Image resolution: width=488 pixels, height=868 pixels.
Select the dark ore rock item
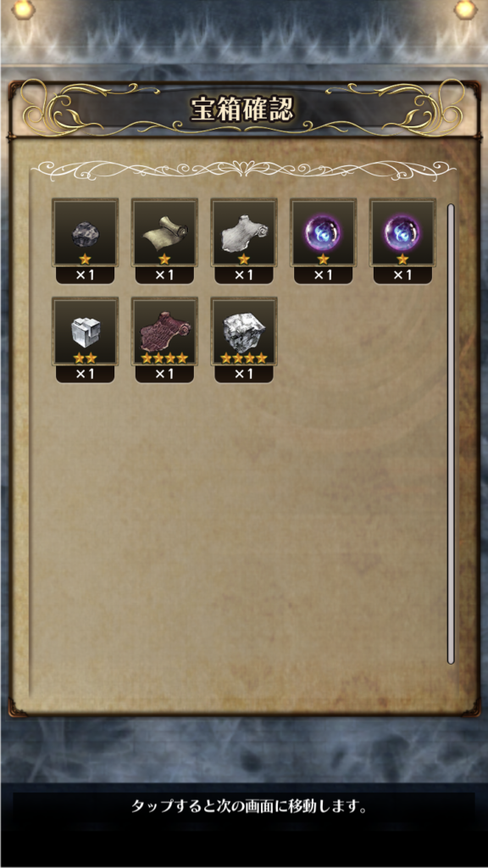85,233
